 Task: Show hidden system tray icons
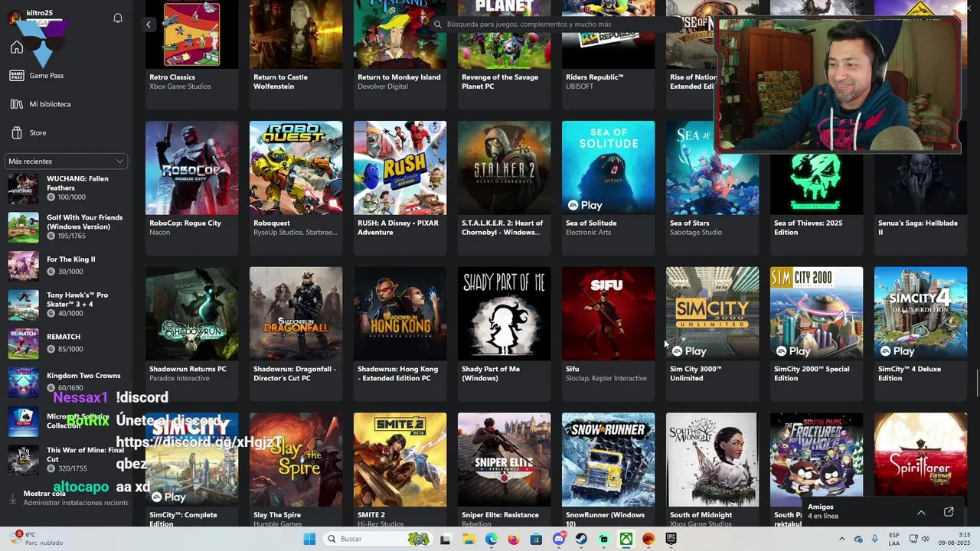841,540
